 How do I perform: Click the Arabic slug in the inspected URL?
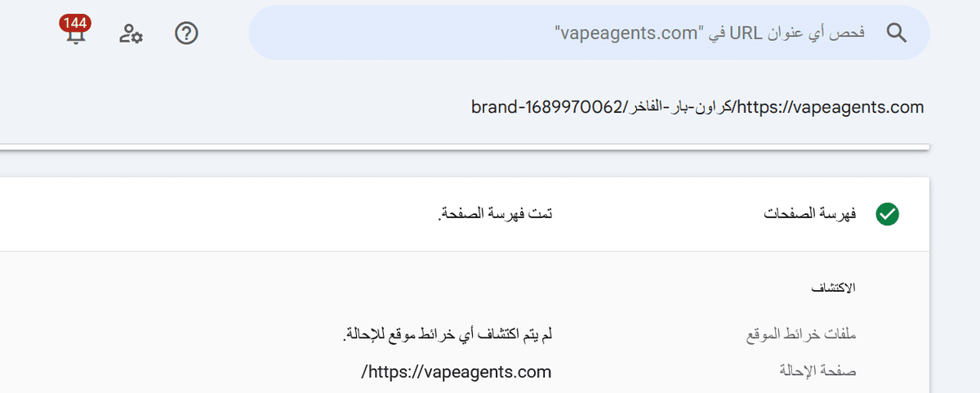679,107
